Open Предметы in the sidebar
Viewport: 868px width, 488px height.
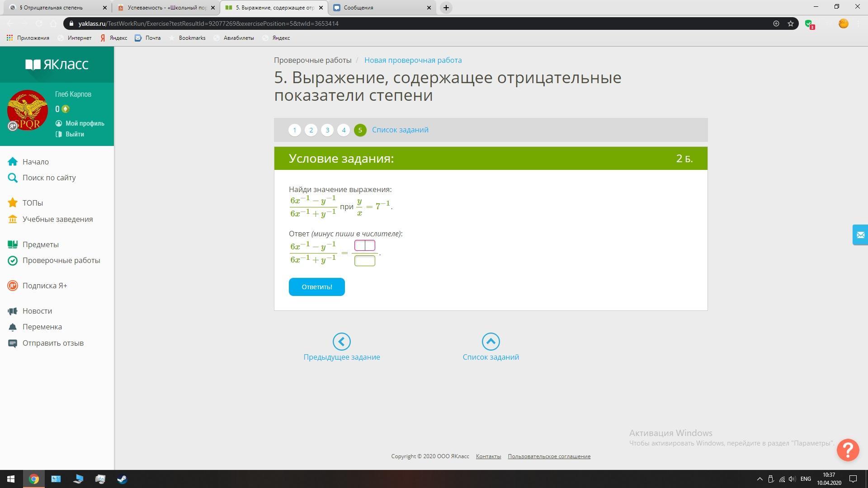[x=41, y=244]
